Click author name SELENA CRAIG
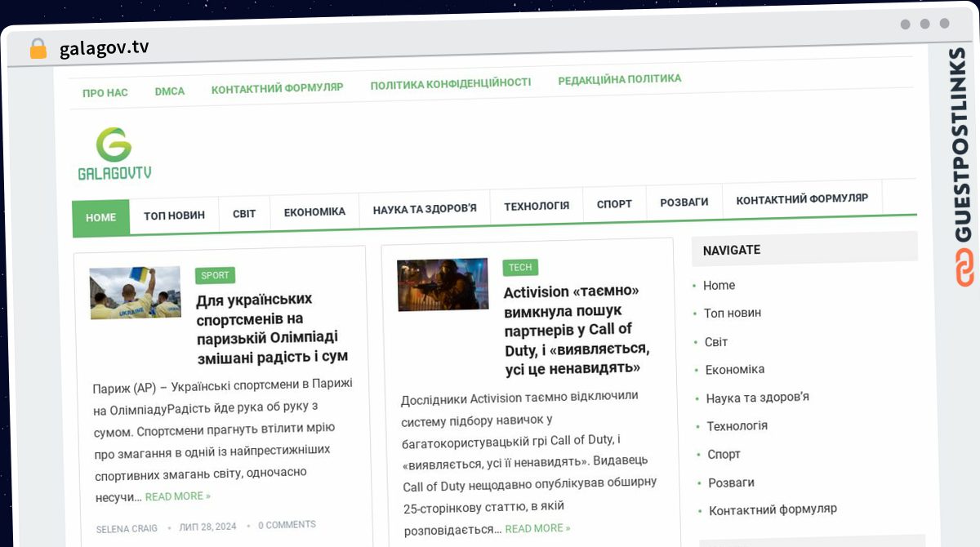The height and width of the screenshot is (547, 980). (x=127, y=529)
